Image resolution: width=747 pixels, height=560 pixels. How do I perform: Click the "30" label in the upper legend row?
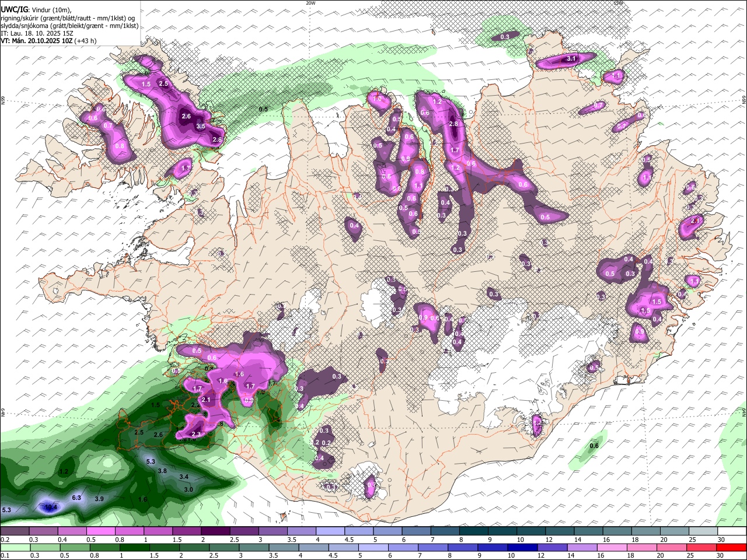coord(721,540)
